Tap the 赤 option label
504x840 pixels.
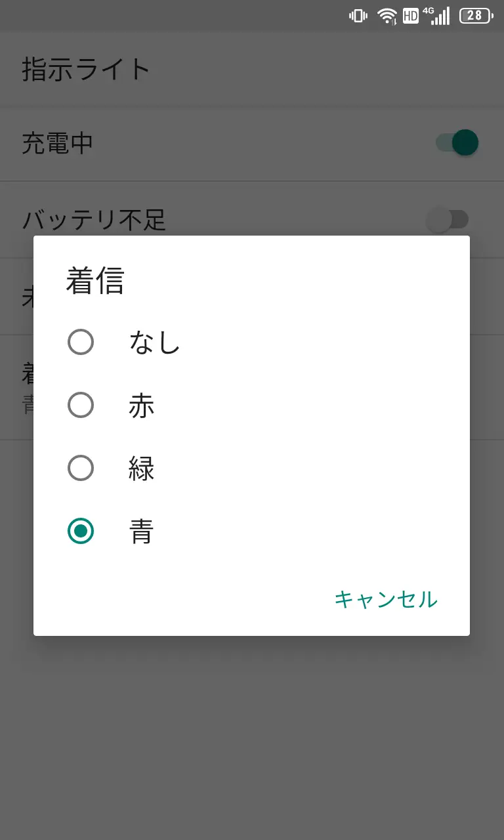[142, 405]
